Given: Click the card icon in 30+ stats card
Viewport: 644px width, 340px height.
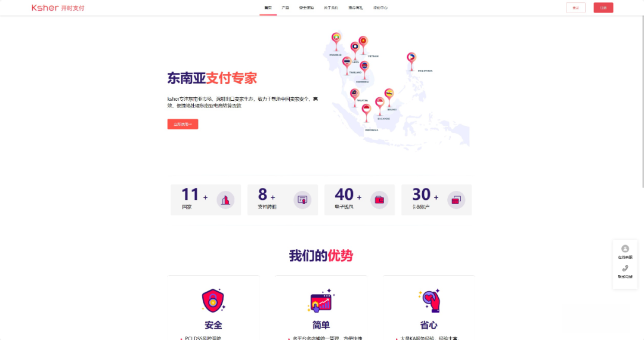Looking at the screenshot, I should (x=456, y=200).
